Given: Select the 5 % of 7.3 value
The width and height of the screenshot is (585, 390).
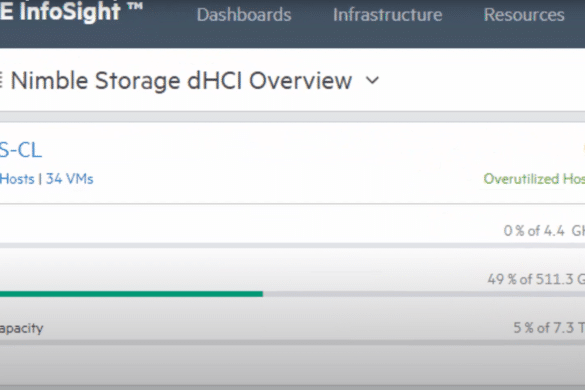Looking at the screenshot, I should [x=549, y=328].
